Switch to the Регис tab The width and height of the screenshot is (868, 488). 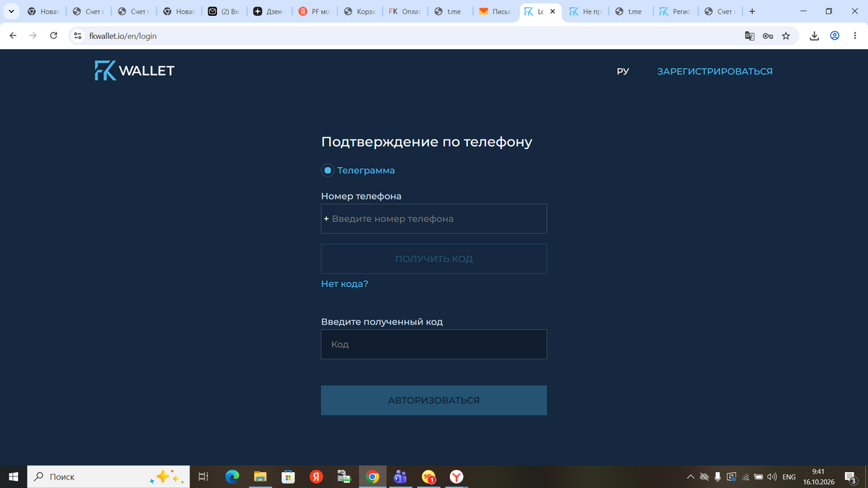click(x=675, y=12)
